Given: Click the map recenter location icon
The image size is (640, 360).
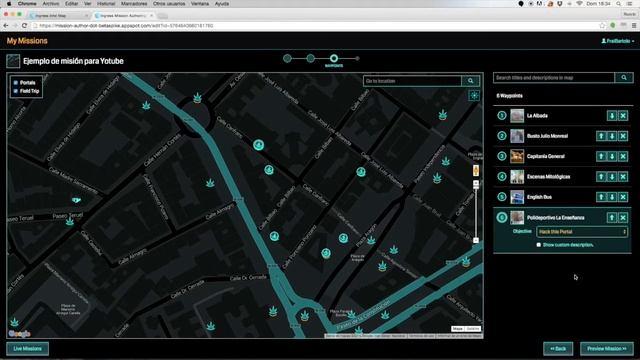Looking at the screenshot, I should (474, 96).
